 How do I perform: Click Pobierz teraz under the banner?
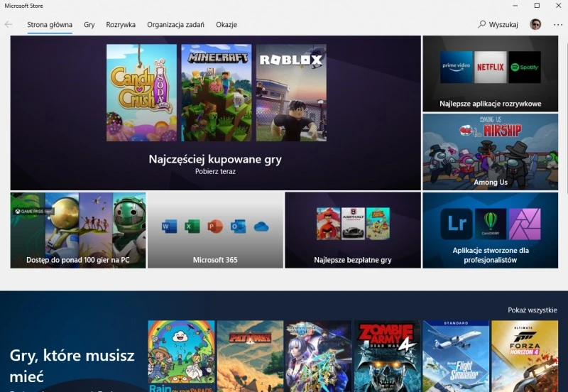coord(215,171)
